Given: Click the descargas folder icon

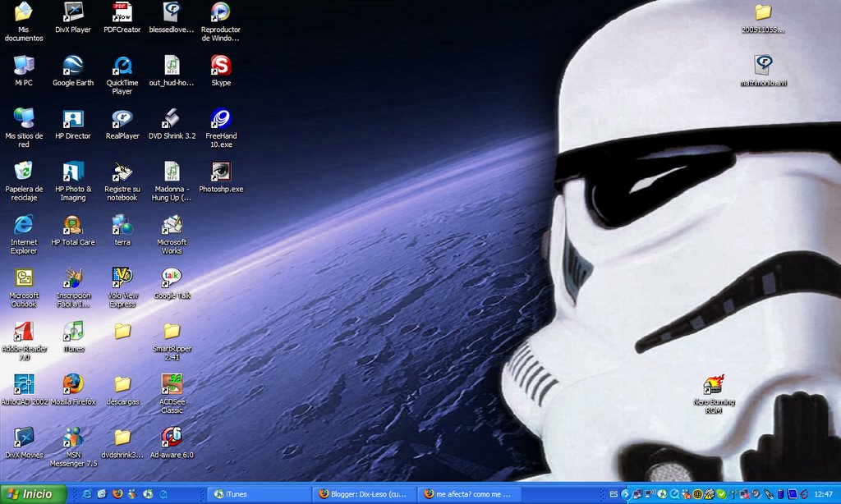Looking at the screenshot, I should point(122,384).
